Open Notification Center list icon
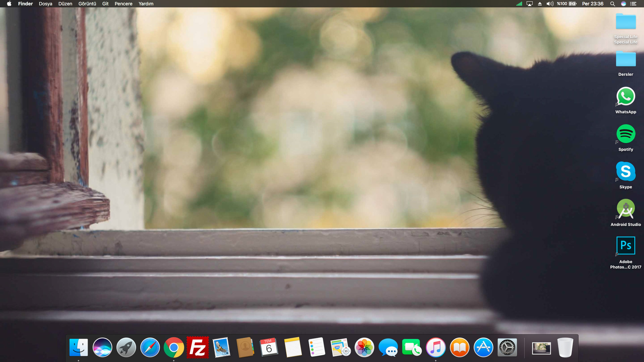 [x=633, y=4]
